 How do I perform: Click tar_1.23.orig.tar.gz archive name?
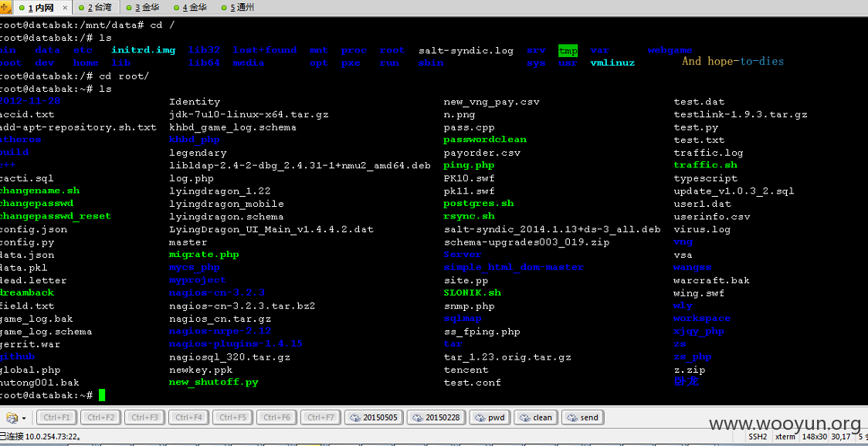tap(507, 357)
